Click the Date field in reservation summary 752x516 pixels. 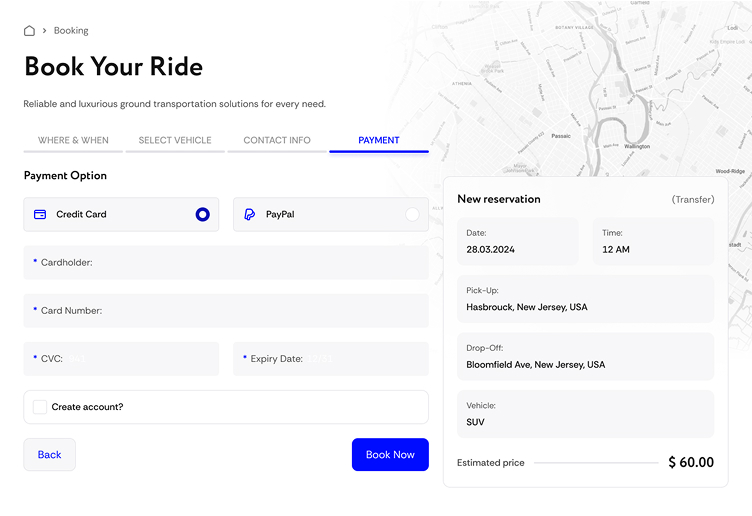click(518, 242)
